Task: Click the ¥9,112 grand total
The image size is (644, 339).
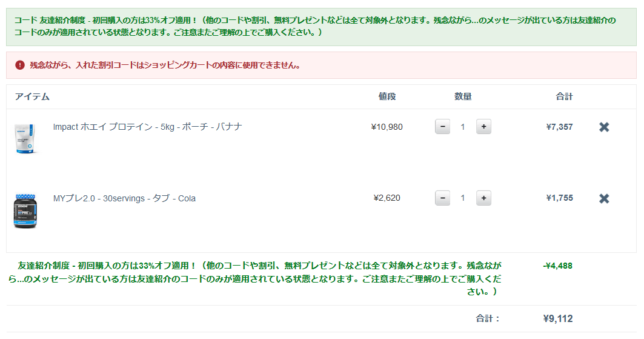Action: click(558, 318)
